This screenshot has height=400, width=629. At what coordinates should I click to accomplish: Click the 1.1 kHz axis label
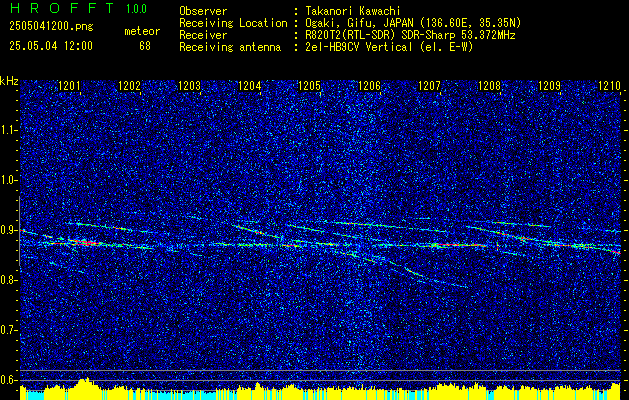coord(9,130)
